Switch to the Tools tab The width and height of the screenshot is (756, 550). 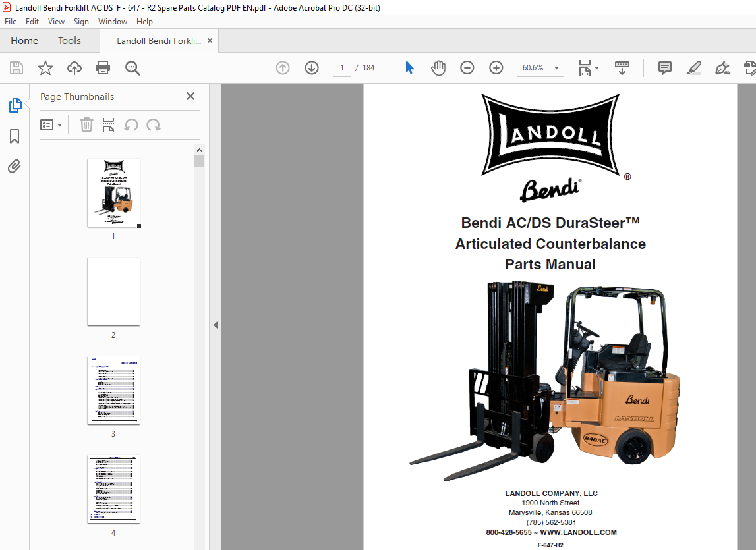[x=69, y=40]
